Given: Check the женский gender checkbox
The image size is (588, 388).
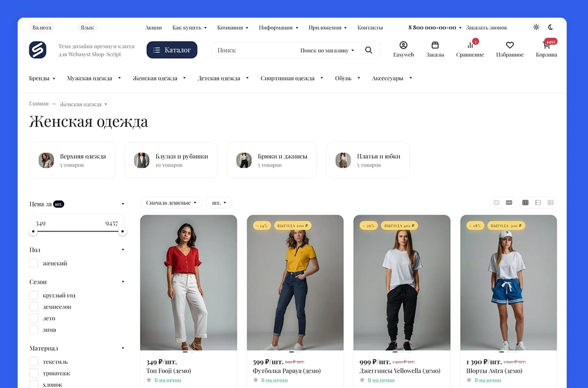Looking at the screenshot, I should (34, 263).
